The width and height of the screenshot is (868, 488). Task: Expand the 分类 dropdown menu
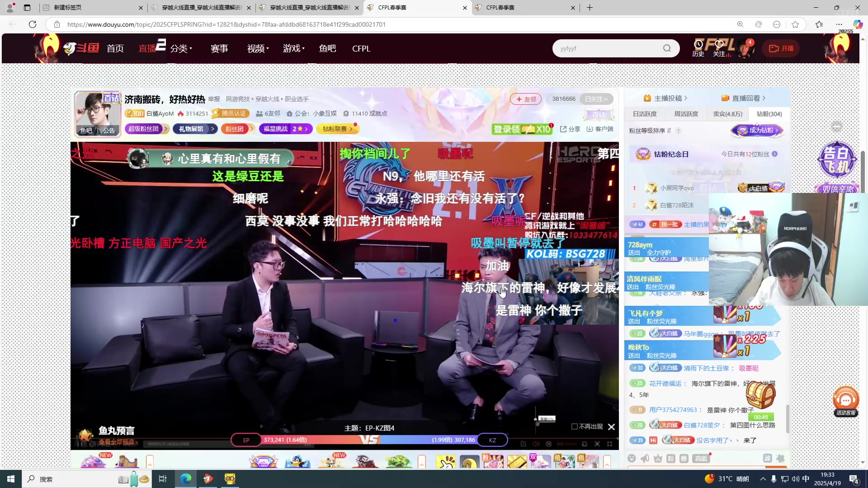point(181,48)
